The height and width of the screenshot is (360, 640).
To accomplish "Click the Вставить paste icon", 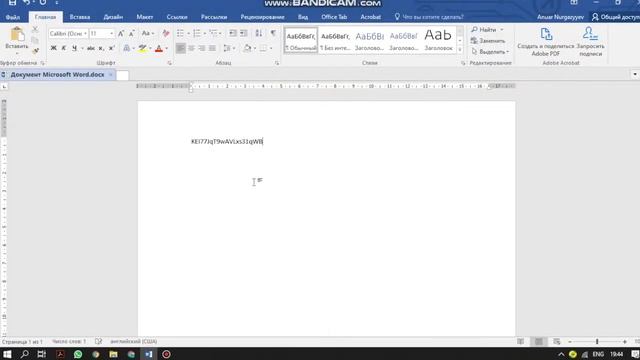I will (17, 35).
